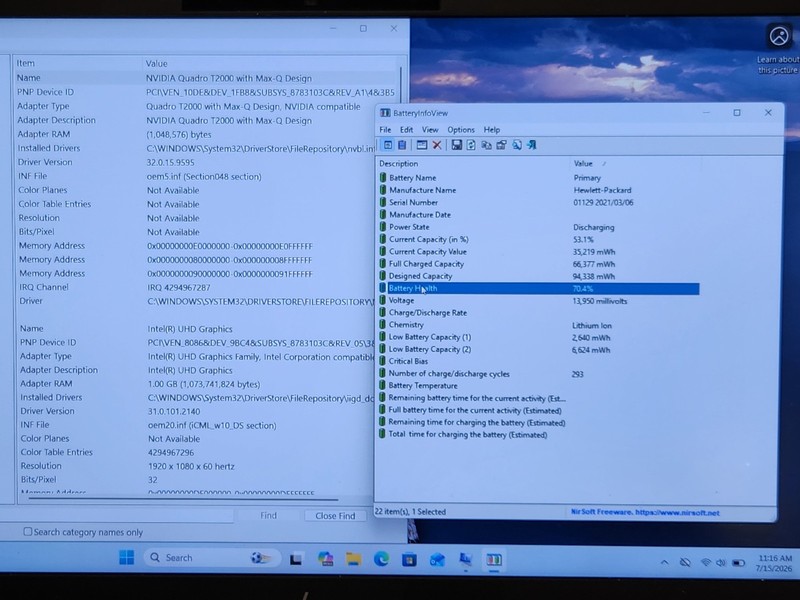
Task: Select the Manufacture Name row
Action: [x=539, y=190]
